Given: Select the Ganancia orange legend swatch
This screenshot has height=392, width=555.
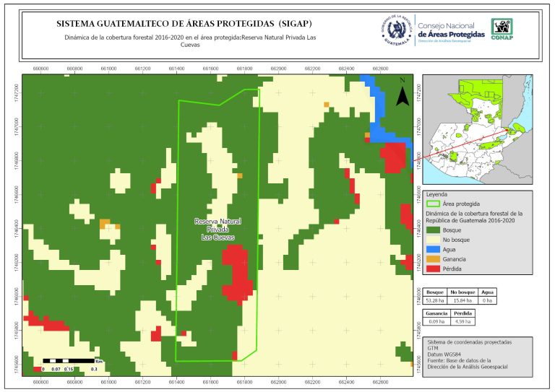Looking at the screenshot, I should (x=432, y=258).
